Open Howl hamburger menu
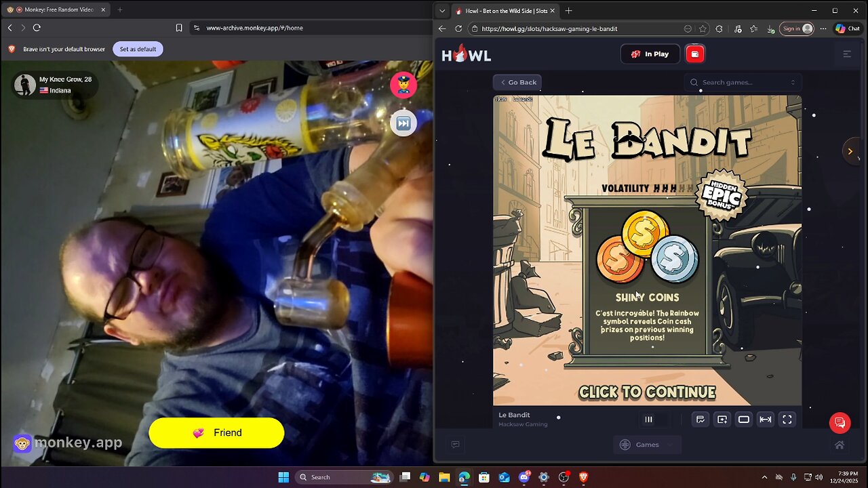The image size is (868, 488). coord(847,54)
